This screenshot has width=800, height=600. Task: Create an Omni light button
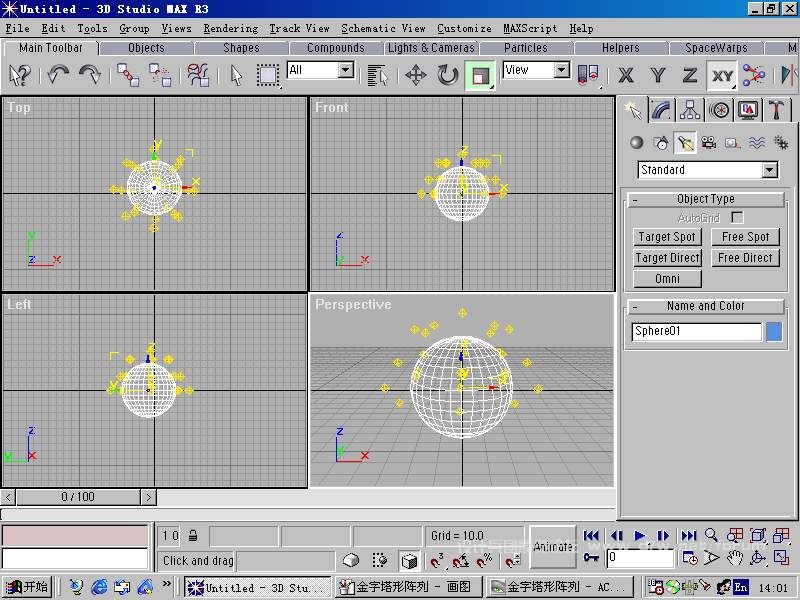pyautogui.click(x=667, y=279)
